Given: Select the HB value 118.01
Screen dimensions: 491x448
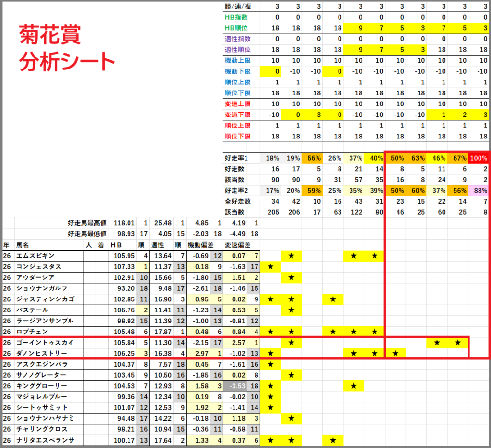Looking at the screenshot, I should coord(124,223).
